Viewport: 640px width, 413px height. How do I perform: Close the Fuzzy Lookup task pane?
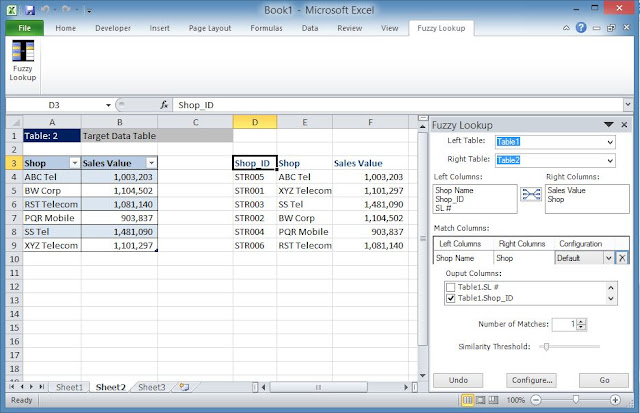pos(624,125)
